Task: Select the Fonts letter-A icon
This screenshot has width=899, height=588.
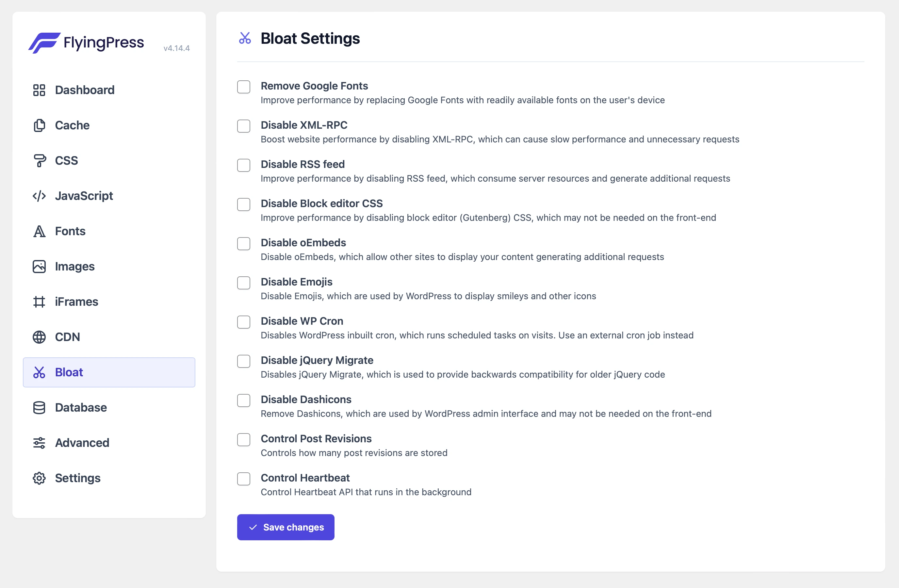Action: 39,231
